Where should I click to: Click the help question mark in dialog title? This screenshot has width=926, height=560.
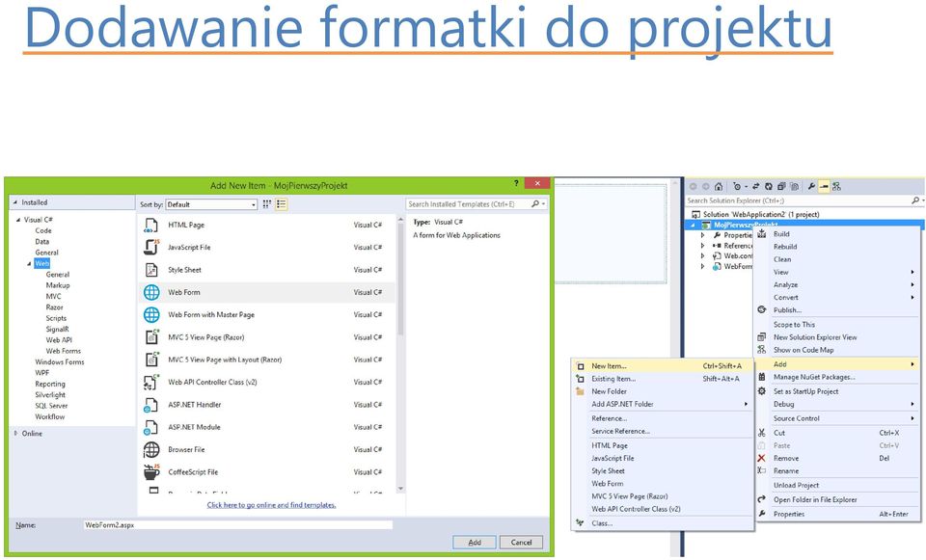point(515,183)
